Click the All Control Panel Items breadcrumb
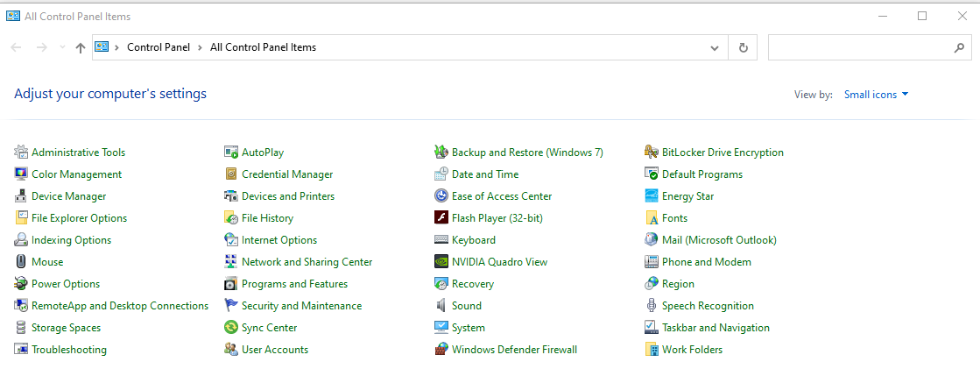 [x=263, y=47]
